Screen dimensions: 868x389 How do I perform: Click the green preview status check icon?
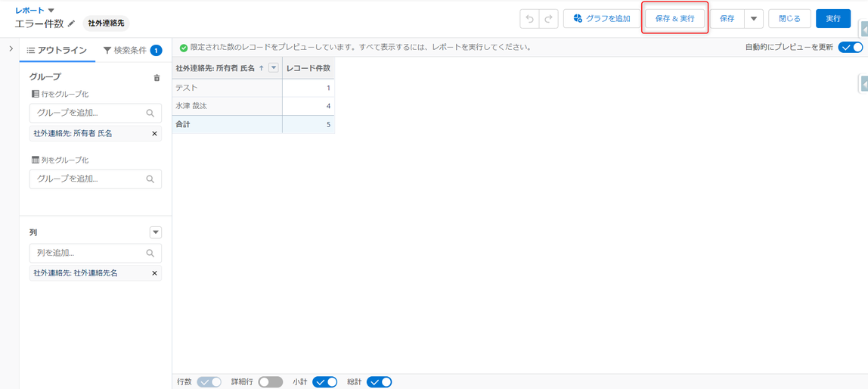coord(183,48)
